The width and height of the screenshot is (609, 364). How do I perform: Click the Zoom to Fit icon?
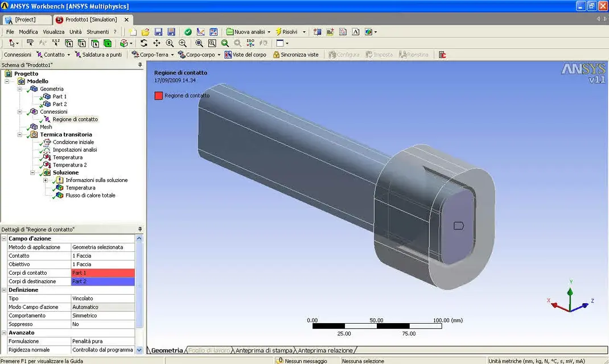tap(199, 43)
